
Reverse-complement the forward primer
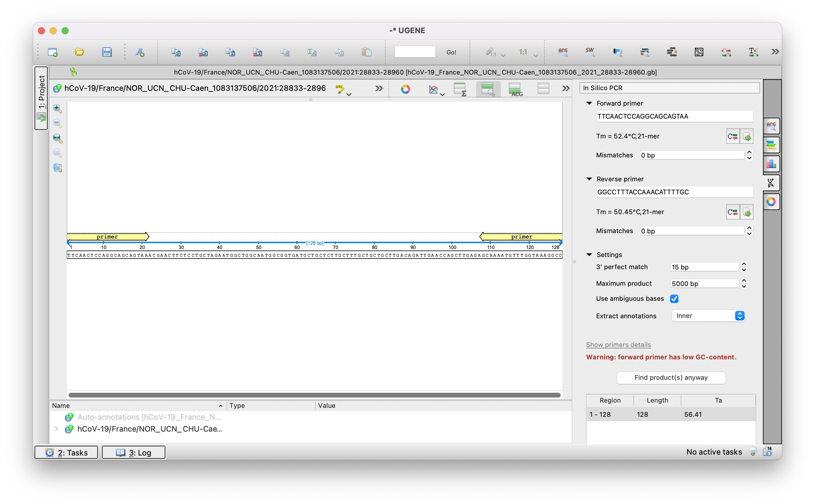coord(733,136)
